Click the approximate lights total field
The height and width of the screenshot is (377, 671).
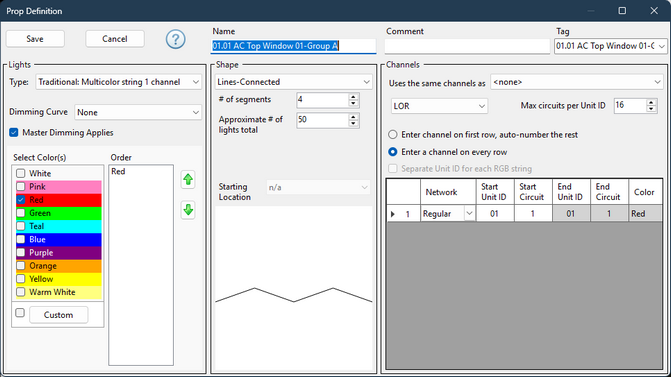click(322, 120)
